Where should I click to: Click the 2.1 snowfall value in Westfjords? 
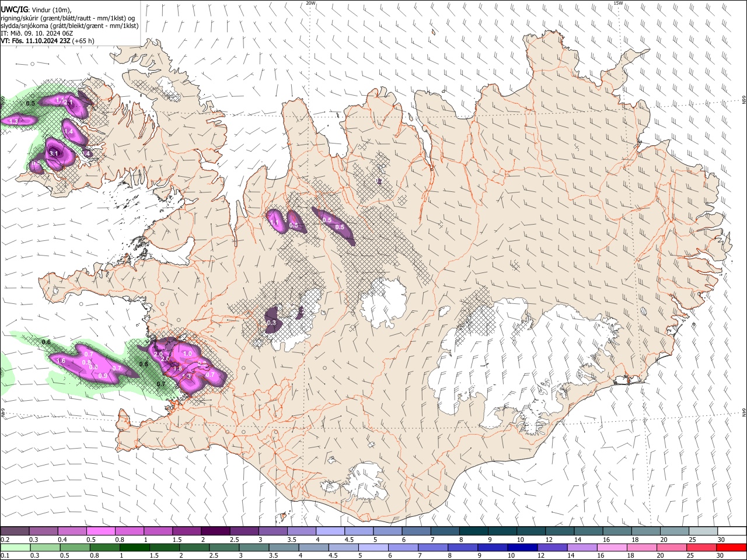[x=68, y=103]
